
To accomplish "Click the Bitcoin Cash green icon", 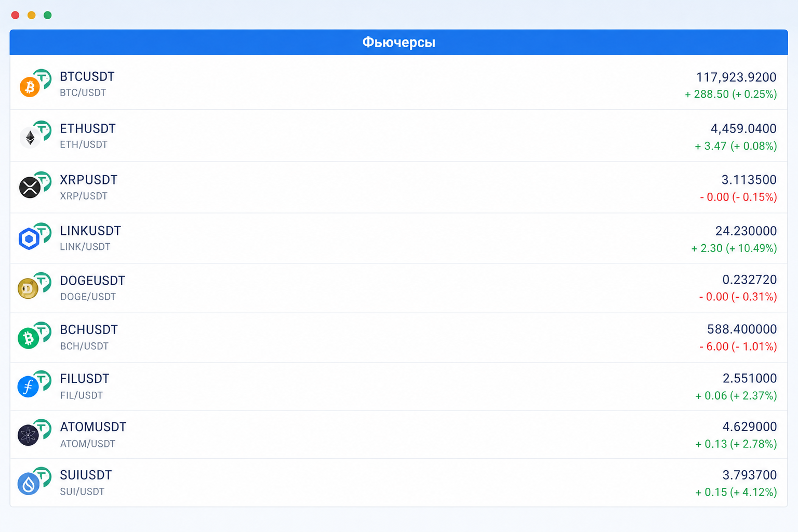I will point(28,338).
